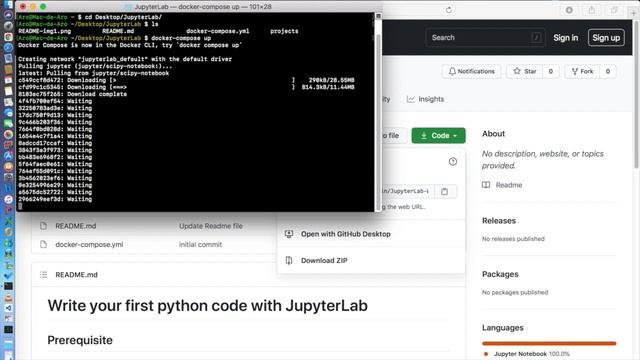Open the README outline list icon
640x360 pixels.
(x=44, y=275)
